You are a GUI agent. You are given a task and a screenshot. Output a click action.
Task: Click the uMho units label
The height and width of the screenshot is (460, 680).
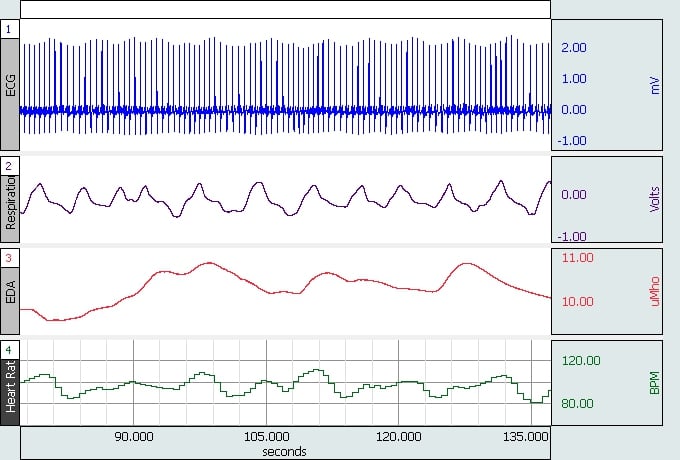click(655, 291)
